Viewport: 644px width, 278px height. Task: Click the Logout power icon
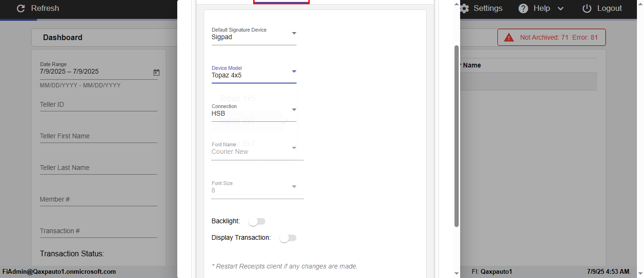(x=587, y=8)
